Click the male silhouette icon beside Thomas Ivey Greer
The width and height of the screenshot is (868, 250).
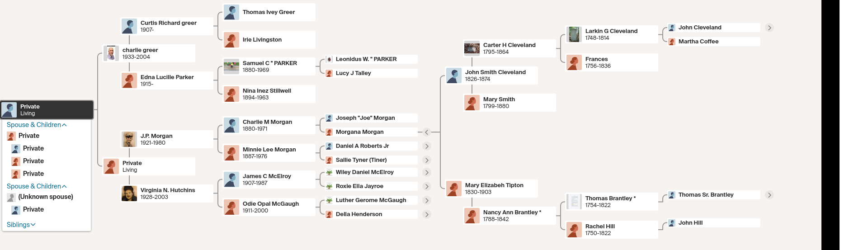[231, 12]
